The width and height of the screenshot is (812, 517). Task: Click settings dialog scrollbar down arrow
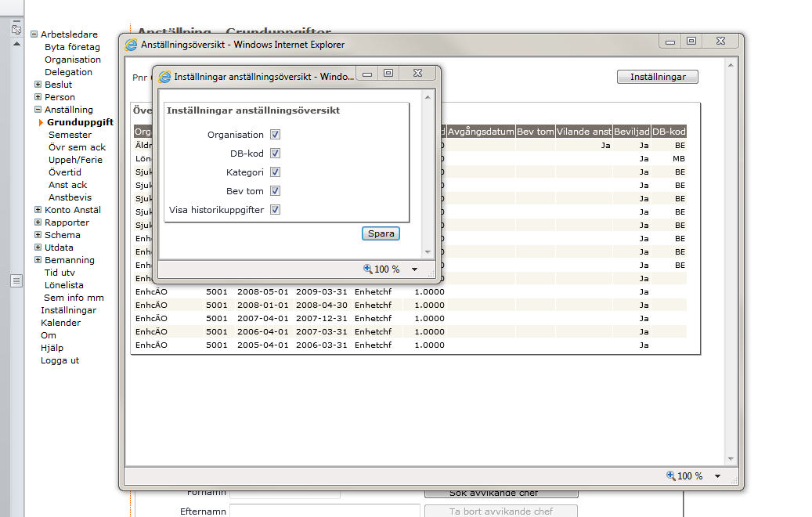pos(428,252)
